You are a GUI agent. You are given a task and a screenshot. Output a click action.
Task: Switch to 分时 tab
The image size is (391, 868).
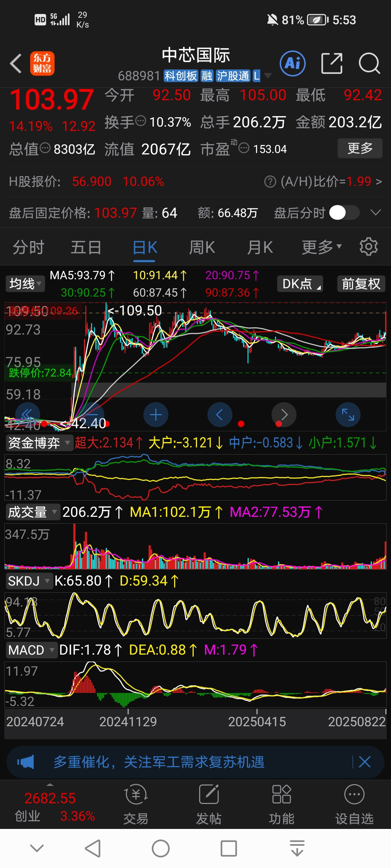coord(28,248)
